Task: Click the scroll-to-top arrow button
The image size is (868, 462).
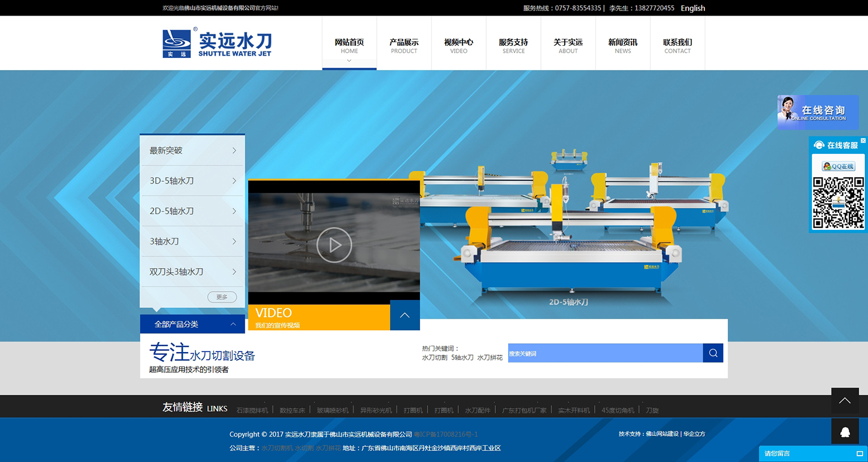Action: click(x=845, y=401)
